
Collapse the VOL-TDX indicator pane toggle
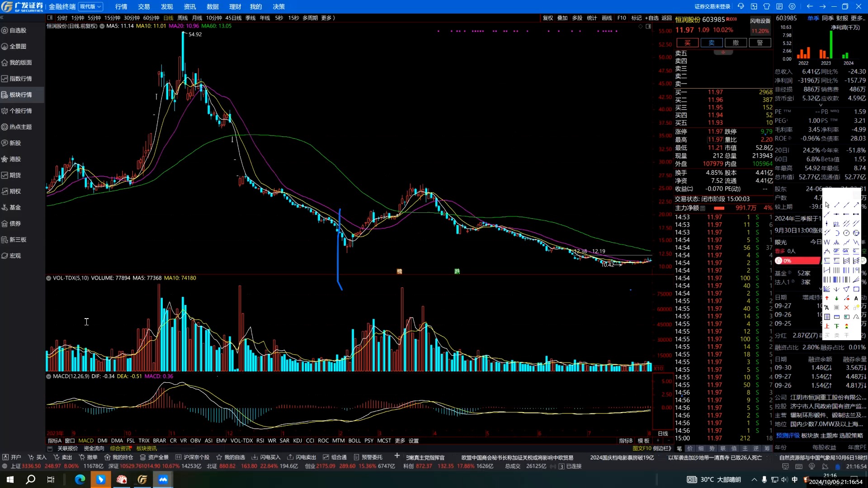[x=48, y=278]
